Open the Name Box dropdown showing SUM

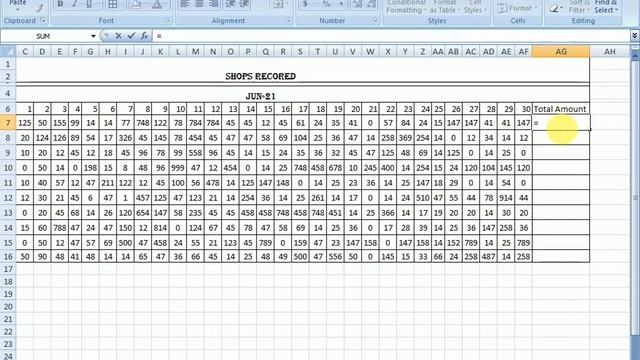pyautogui.click(x=93, y=36)
